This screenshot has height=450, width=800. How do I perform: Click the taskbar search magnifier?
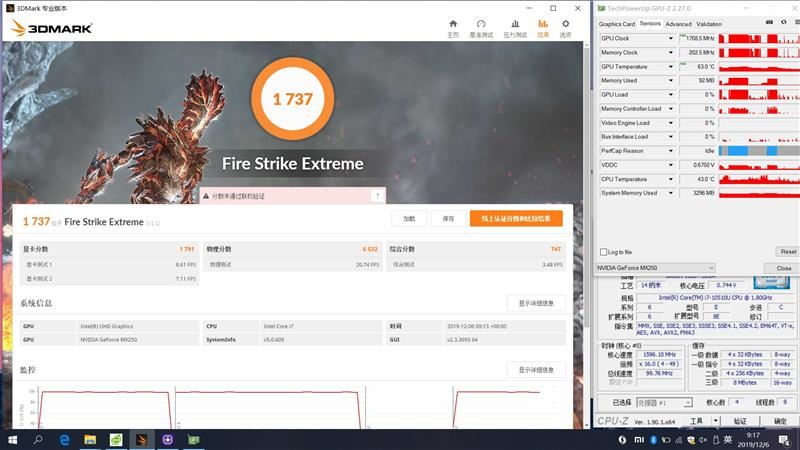click(38, 440)
